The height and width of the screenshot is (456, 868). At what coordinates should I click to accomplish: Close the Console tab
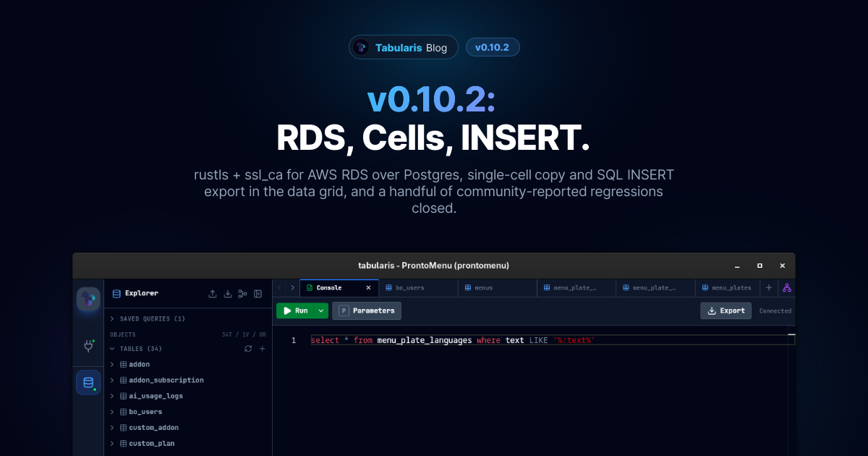point(368,287)
